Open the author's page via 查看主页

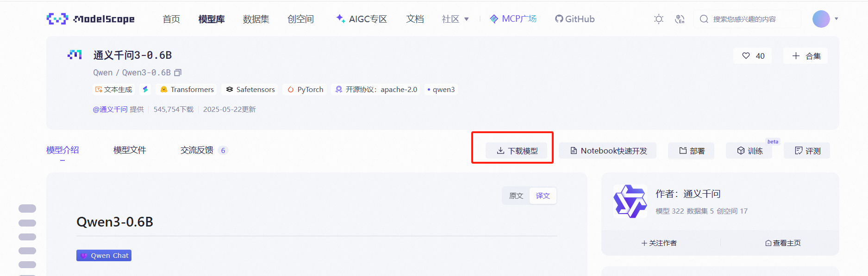[x=783, y=243]
